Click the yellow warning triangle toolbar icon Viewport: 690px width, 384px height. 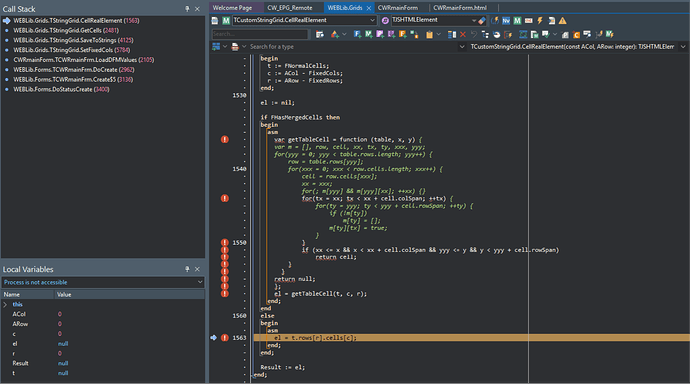(x=562, y=21)
